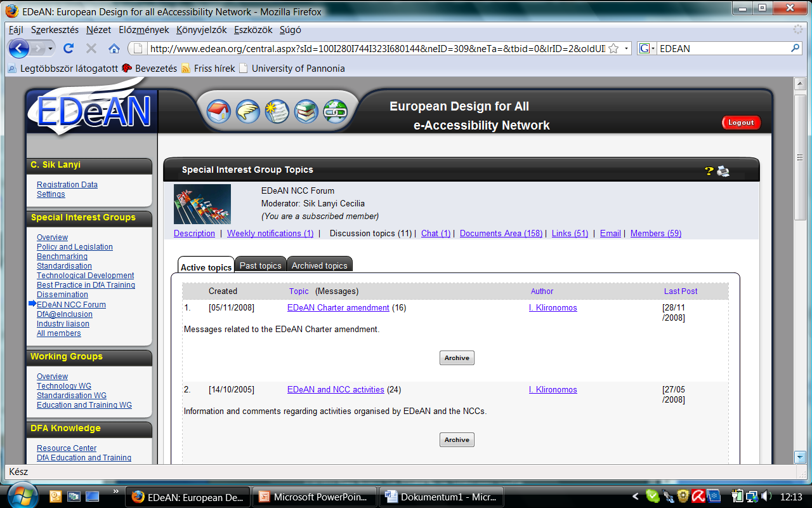Open Weekly notifications (1) link

pyautogui.click(x=270, y=234)
